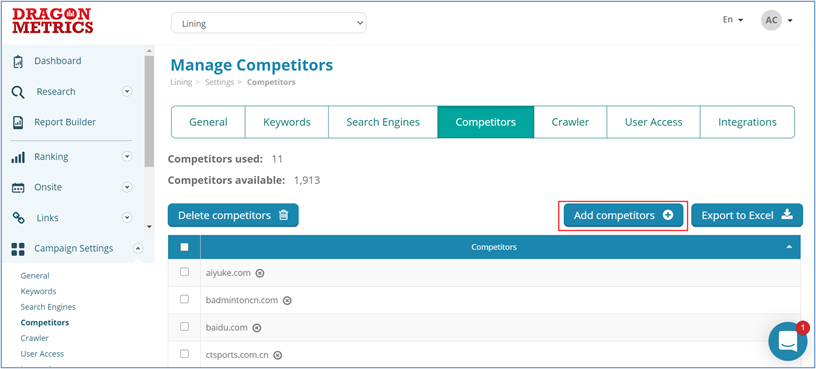This screenshot has width=816, height=369.
Task: Click the sidebar scrollbar down arrow
Action: coord(149,226)
